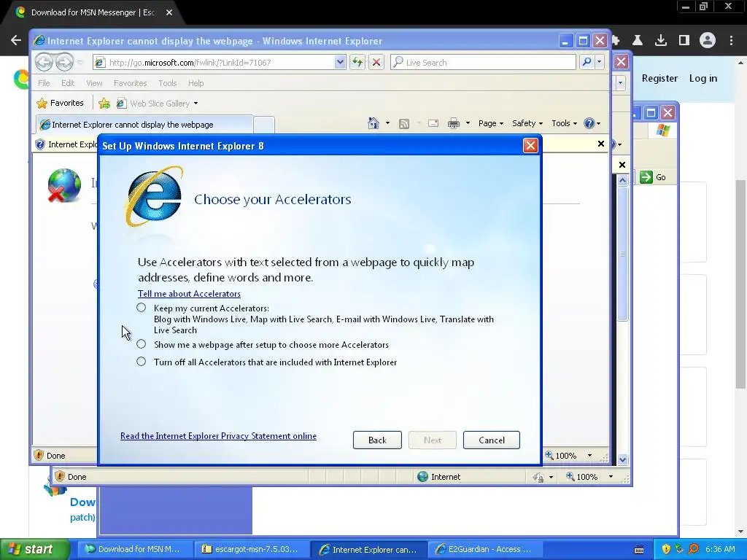Close the Set Up Internet Explorer 8 dialog
This screenshot has width=747, height=560.
pyautogui.click(x=530, y=146)
